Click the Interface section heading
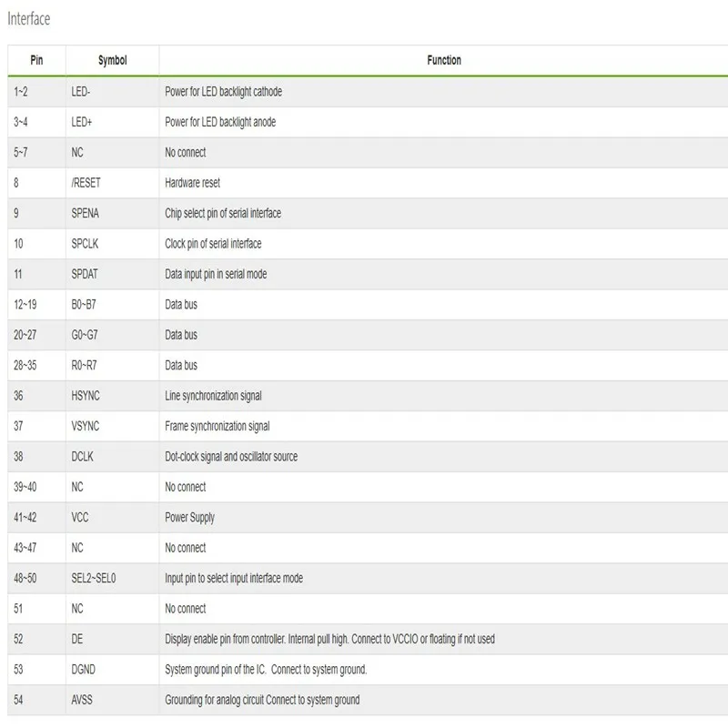Viewport: 728px width, 728px height. [x=29, y=19]
